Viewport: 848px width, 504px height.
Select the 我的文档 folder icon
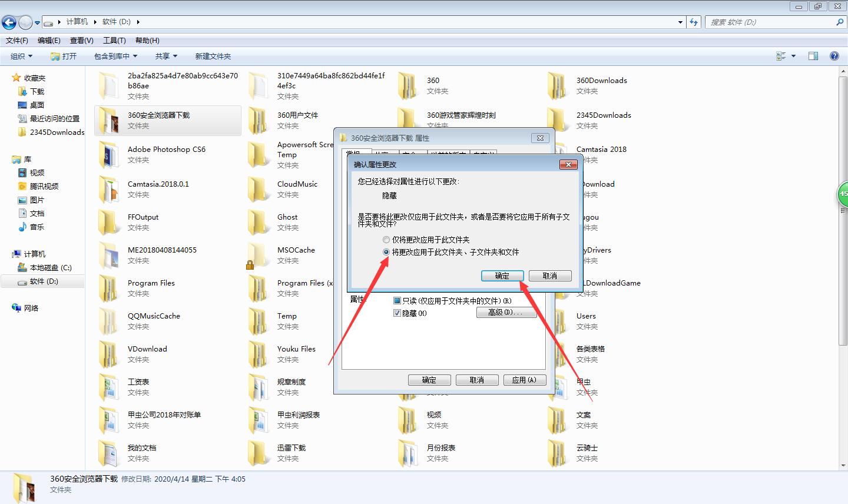pyautogui.click(x=108, y=453)
